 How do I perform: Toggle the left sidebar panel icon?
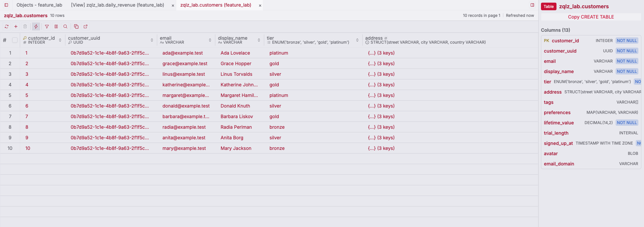6,5
